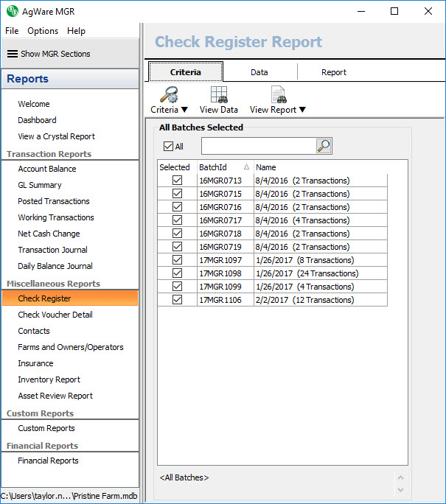
Task: Click the View Report document icon
Action: (x=278, y=95)
